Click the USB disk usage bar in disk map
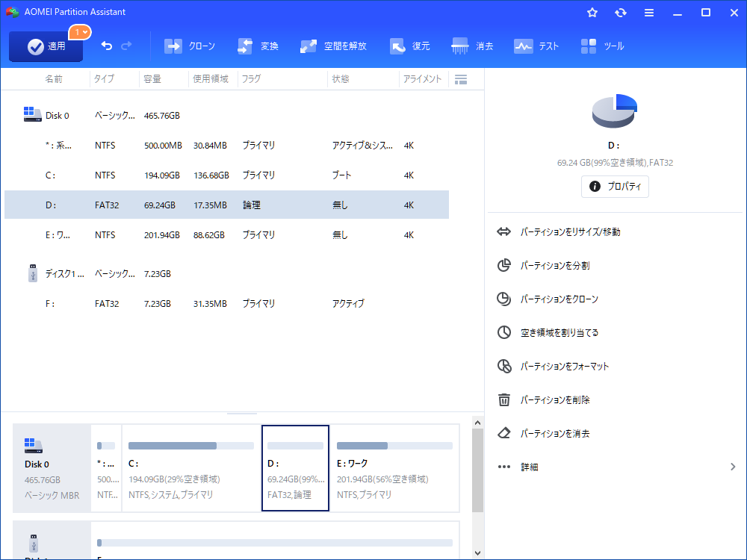This screenshot has height=560, width=747. coord(274,543)
